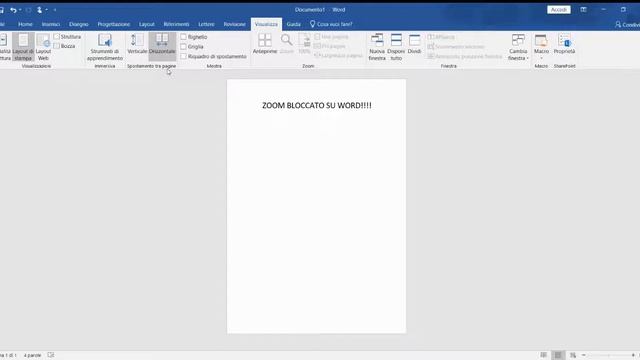Click Ribbon display options icon
Viewport: 640px width, 360px height.
[583, 9]
